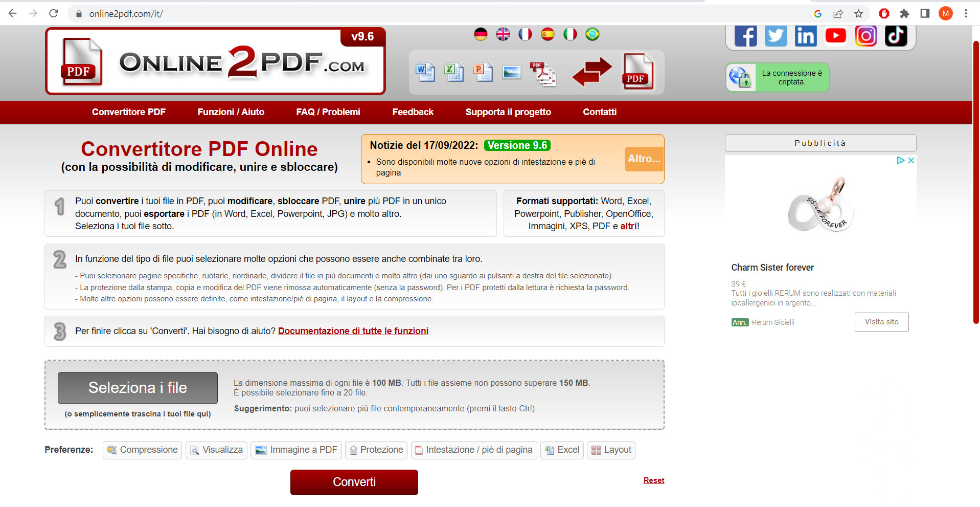Click the multiple PDF files icon

543,72
